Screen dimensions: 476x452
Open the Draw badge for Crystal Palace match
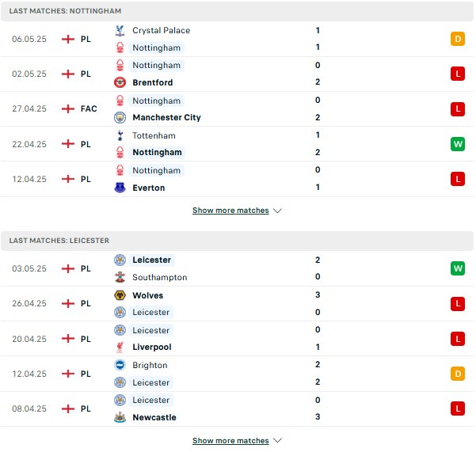coord(458,39)
